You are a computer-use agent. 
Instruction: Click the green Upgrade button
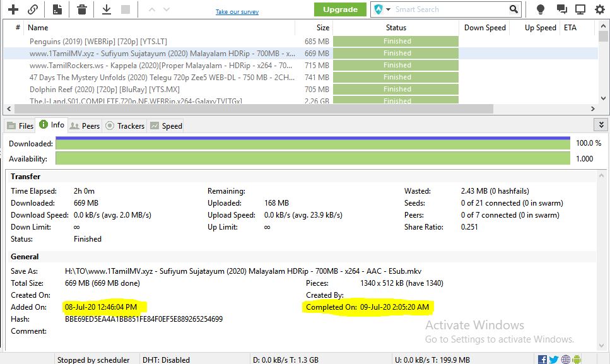pos(340,9)
